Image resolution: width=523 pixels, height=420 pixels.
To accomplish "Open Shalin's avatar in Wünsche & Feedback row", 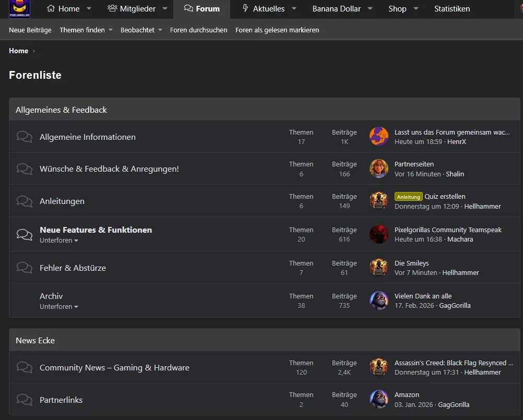I will coord(379,169).
